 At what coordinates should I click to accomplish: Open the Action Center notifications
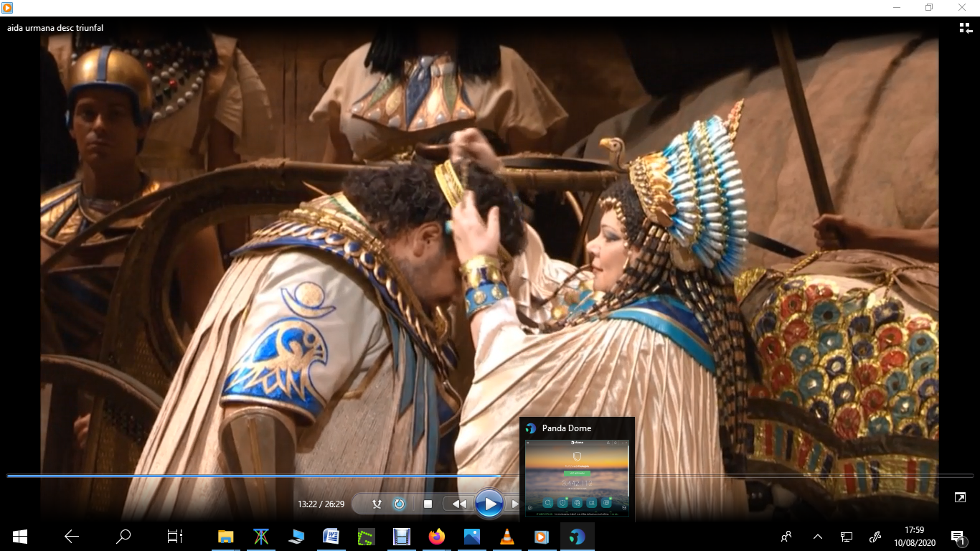[x=957, y=536]
